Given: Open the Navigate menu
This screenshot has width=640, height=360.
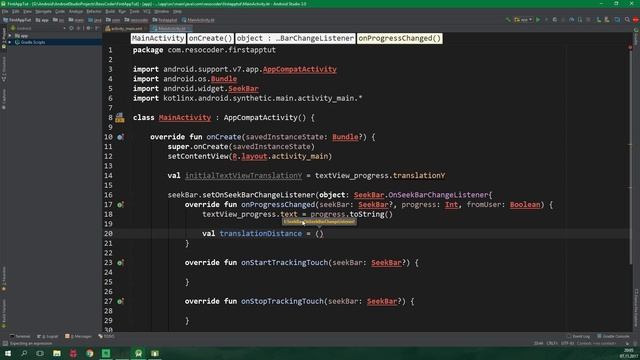Looking at the screenshot, I should [x=43, y=11].
